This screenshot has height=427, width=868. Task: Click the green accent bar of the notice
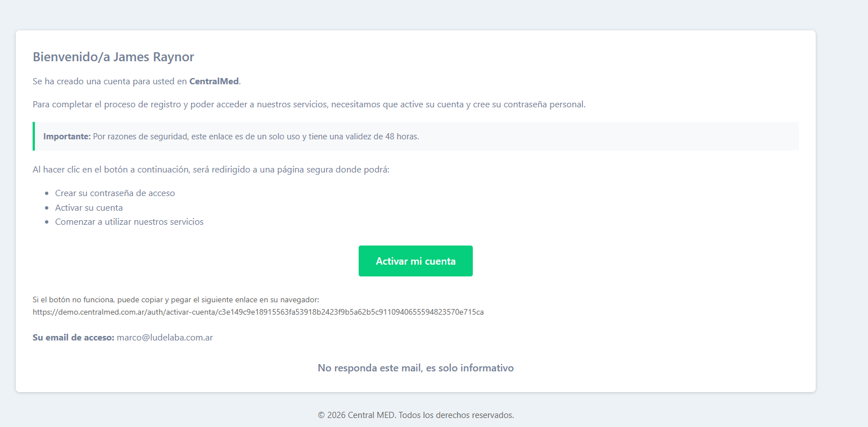pos(34,136)
